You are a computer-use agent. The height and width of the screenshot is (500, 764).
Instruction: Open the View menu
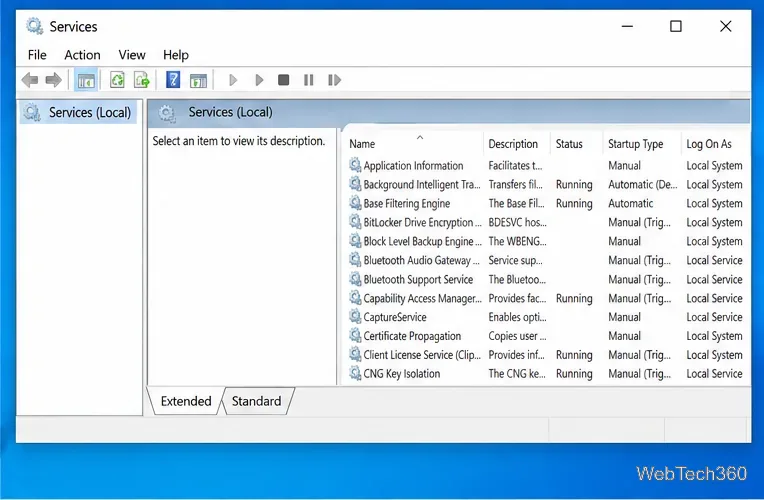click(x=132, y=55)
